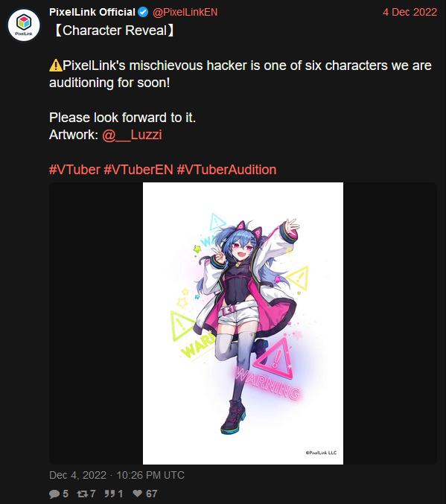Image resolution: width=446 pixels, height=504 pixels.
Task: Open the @PixelLinkEN handle link
Action: (x=185, y=12)
